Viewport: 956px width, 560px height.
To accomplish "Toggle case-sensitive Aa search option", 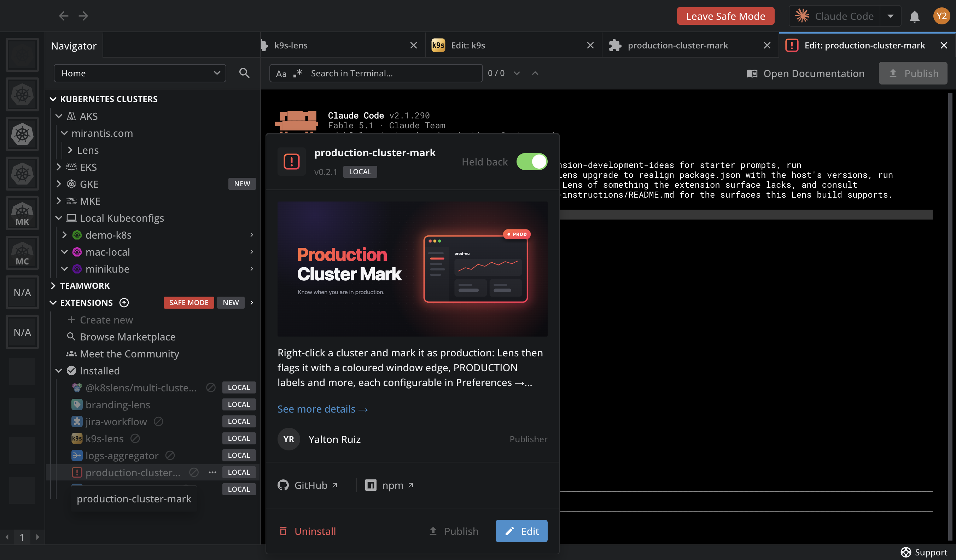I will 281,74.
